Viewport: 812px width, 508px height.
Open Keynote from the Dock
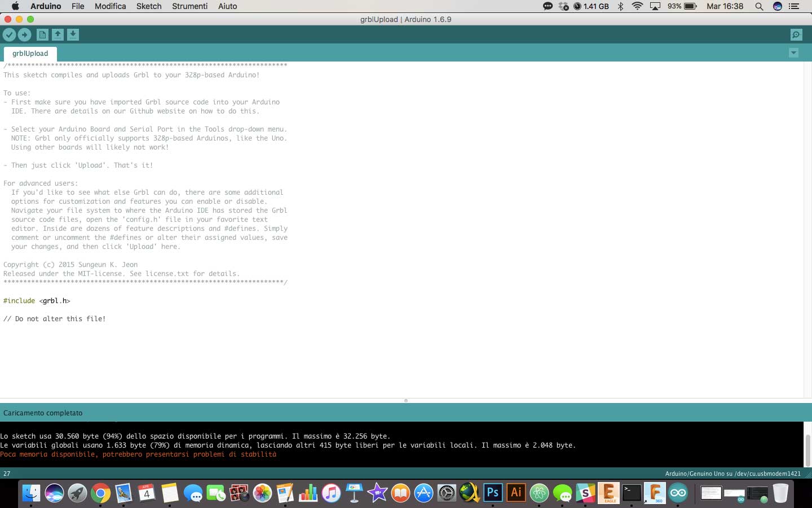[x=354, y=493]
